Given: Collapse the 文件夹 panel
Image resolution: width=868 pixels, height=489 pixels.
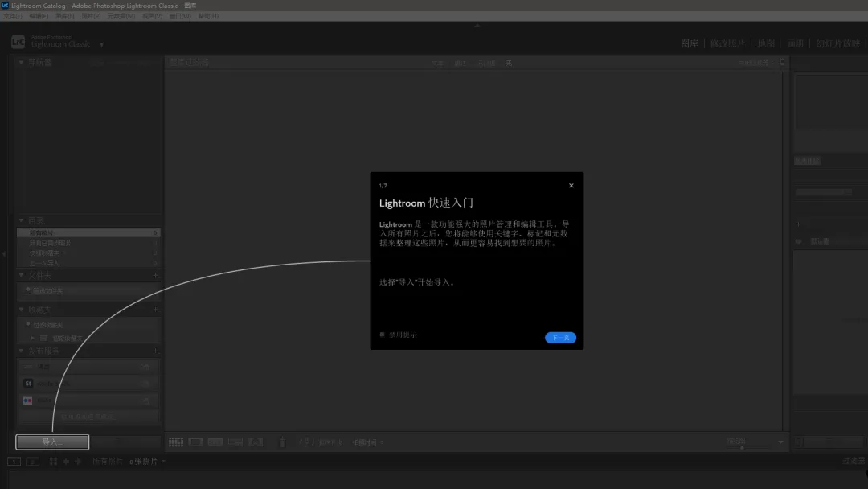Looking at the screenshot, I should tap(21, 275).
